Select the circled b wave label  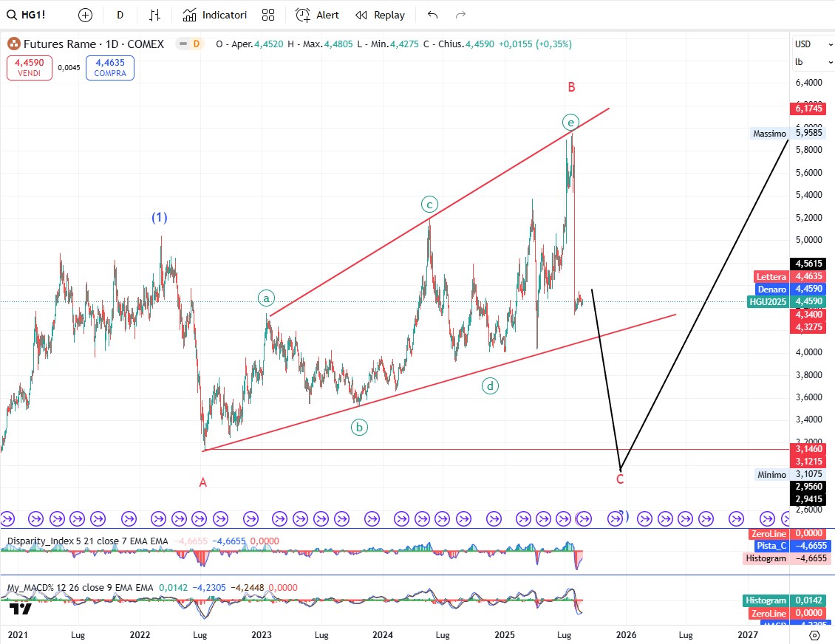[x=359, y=427]
